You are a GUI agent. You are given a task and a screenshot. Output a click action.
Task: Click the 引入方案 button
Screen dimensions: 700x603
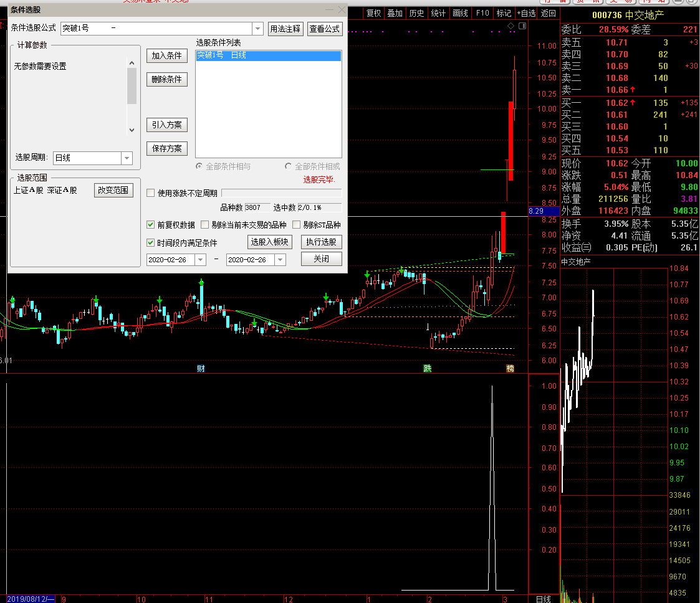pos(167,125)
